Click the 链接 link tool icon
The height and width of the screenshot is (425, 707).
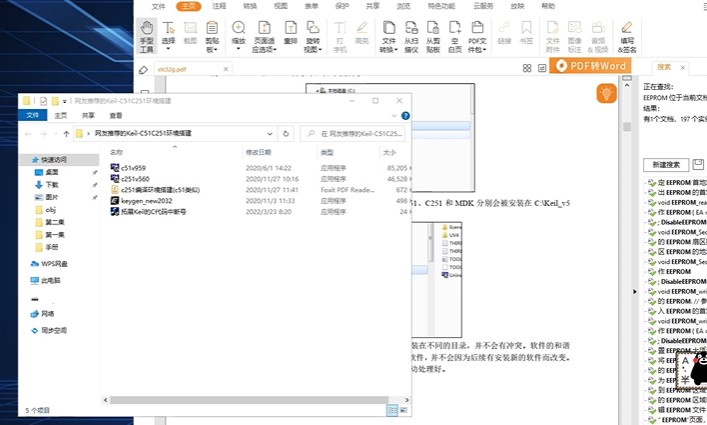(x=504, y=32)
